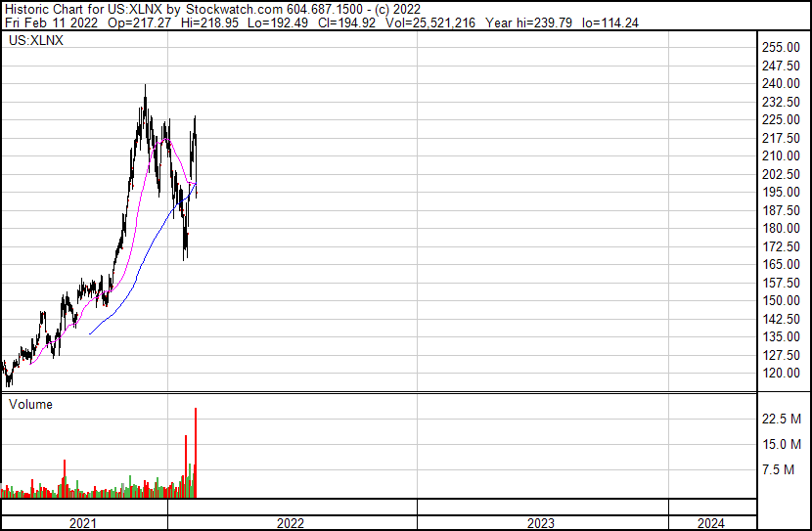Click the 15.0 M volume axis label
Viewport: 812px width, 531px height.
[782, 445]
